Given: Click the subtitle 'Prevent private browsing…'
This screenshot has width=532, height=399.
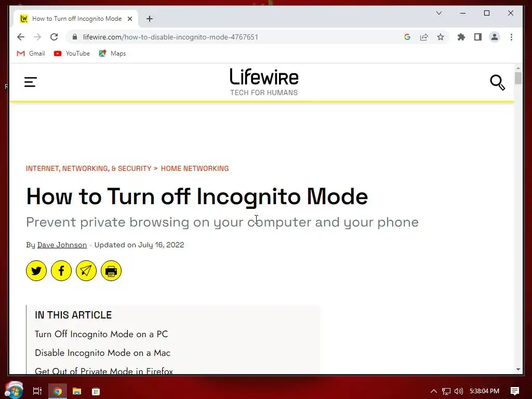Looking at the screenshot, I should pyautogui.click(x=222, y=222).
